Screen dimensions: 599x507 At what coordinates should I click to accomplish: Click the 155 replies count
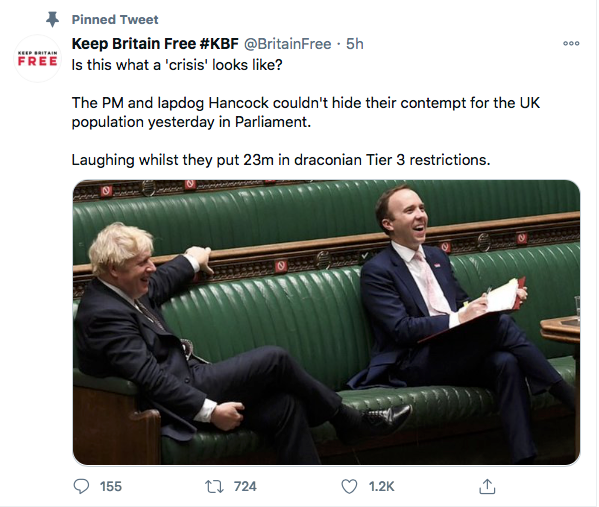(x=111, y=486)
